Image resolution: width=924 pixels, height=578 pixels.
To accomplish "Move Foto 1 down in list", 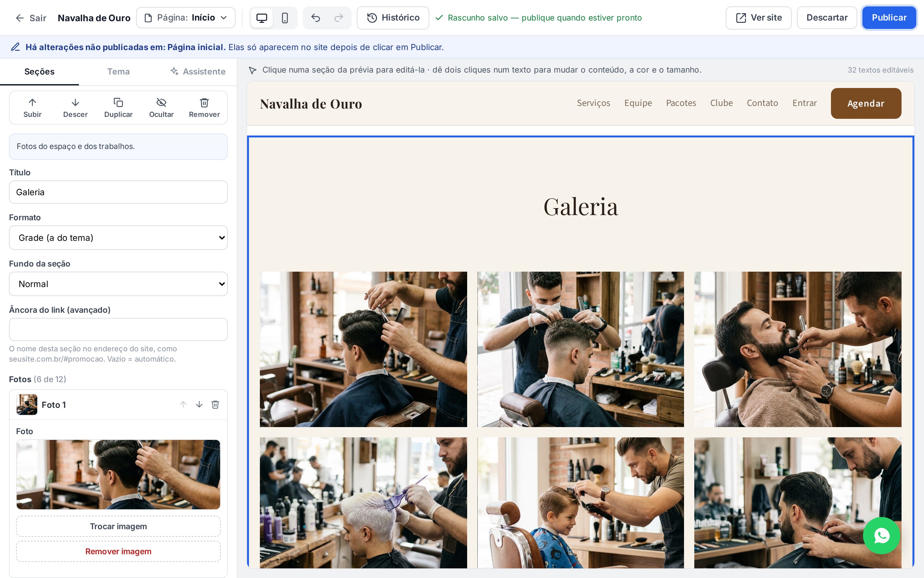I will coord(199,405).
